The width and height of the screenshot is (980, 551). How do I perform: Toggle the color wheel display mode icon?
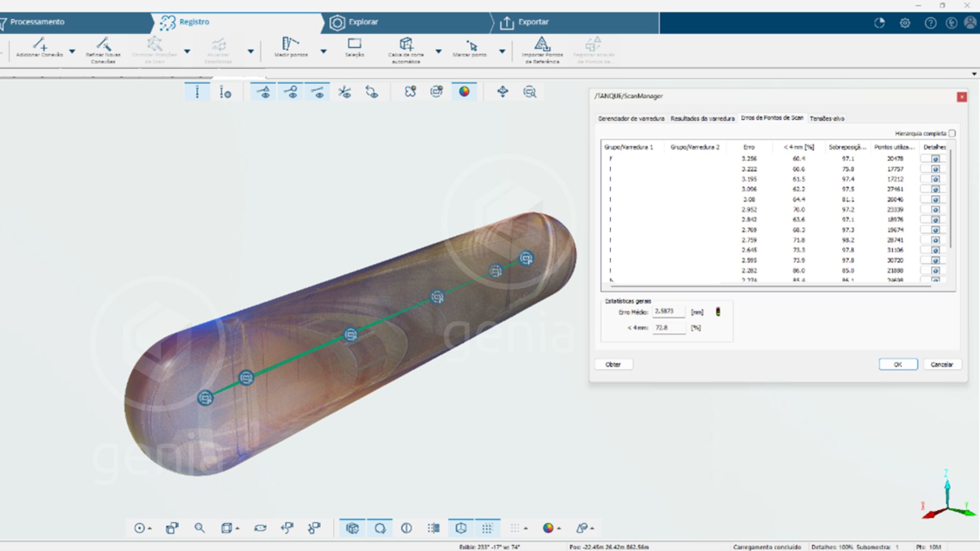[464, 91]
